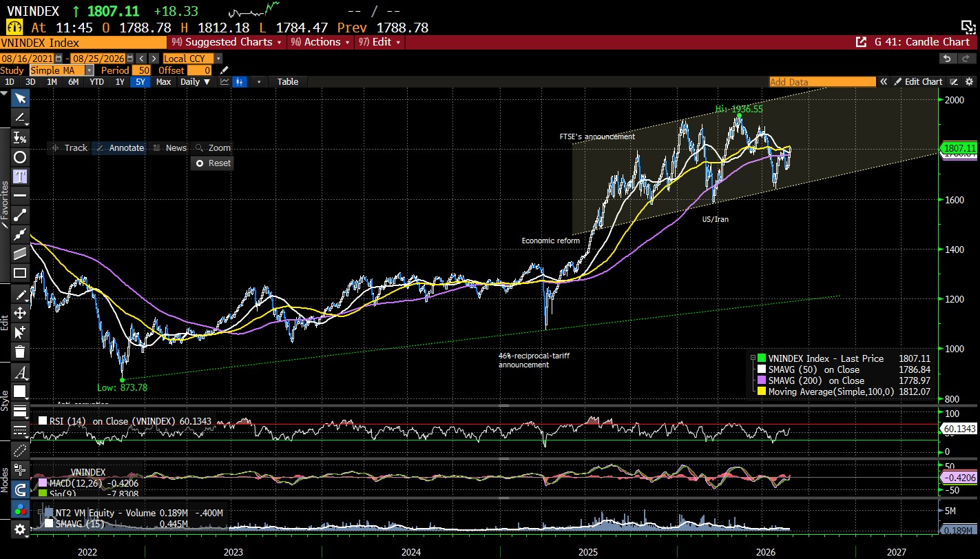The height and width of the screenshot is (559, 980).
Task: Select the rectangle drawing tool
Action: (x=20, y=273)
